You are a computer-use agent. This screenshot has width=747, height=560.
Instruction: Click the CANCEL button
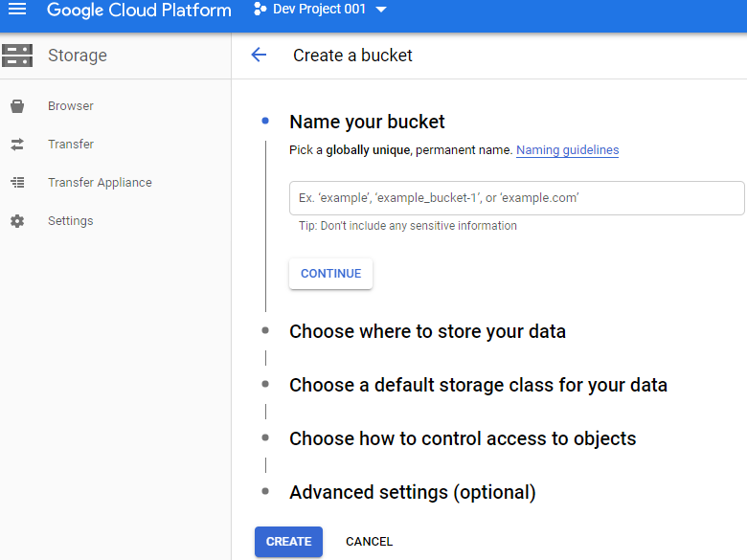coord(369,542)
